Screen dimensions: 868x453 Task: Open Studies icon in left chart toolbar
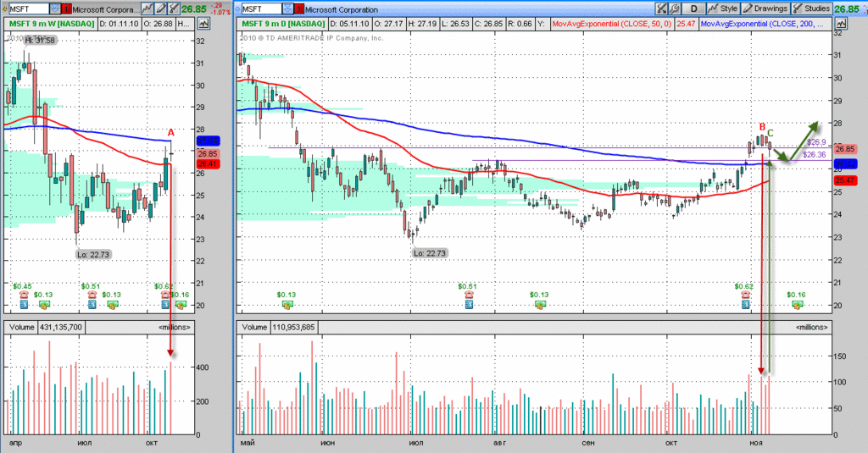(174, 8)
